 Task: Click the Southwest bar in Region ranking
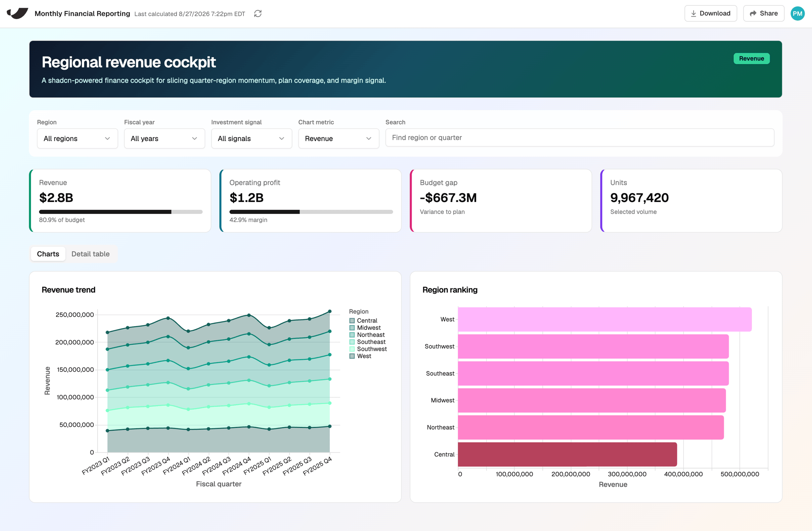point(593,346)
